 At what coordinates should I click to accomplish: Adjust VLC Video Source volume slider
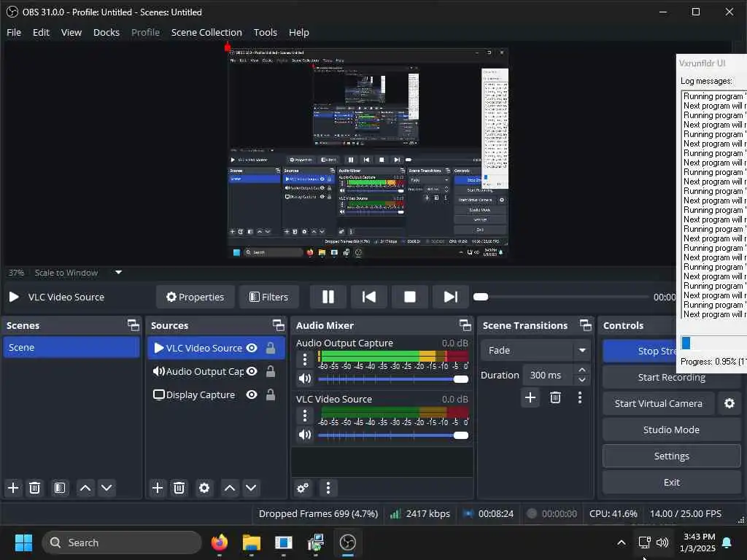[393, 435]
